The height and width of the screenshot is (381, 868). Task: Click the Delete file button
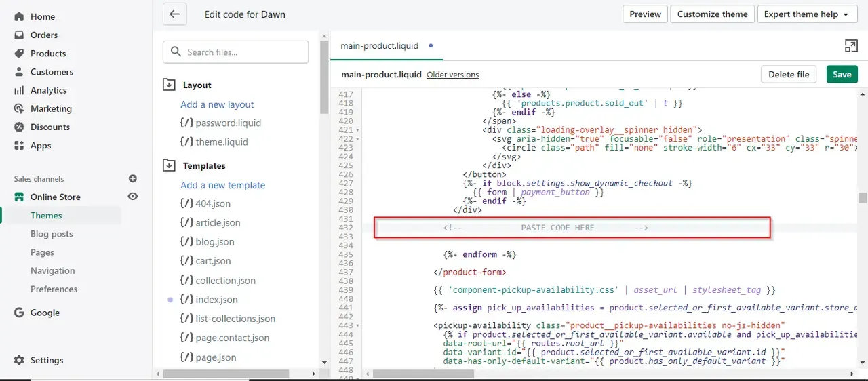(x=789, y=74)
